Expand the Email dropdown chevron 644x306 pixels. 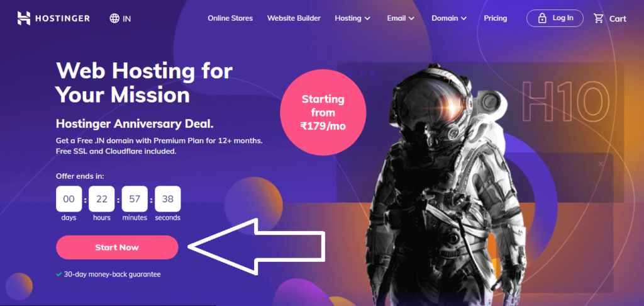(x=411, y=18)
